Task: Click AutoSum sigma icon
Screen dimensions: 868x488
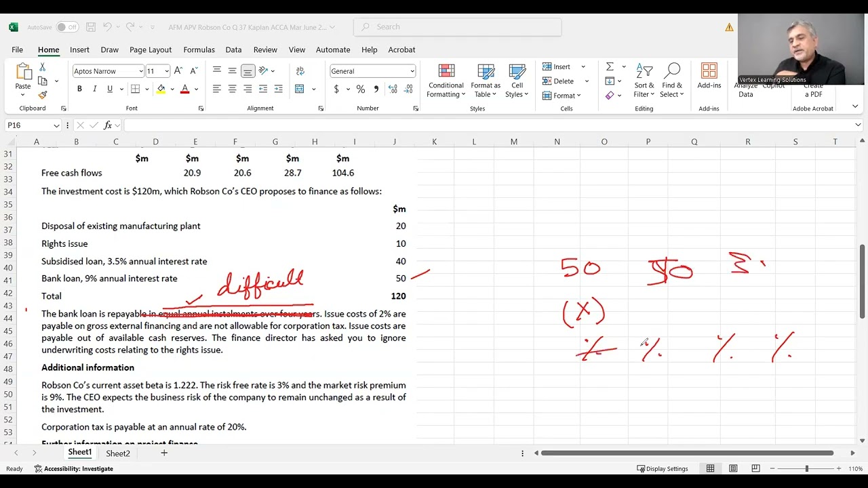Action: click(x=610, y=66)
